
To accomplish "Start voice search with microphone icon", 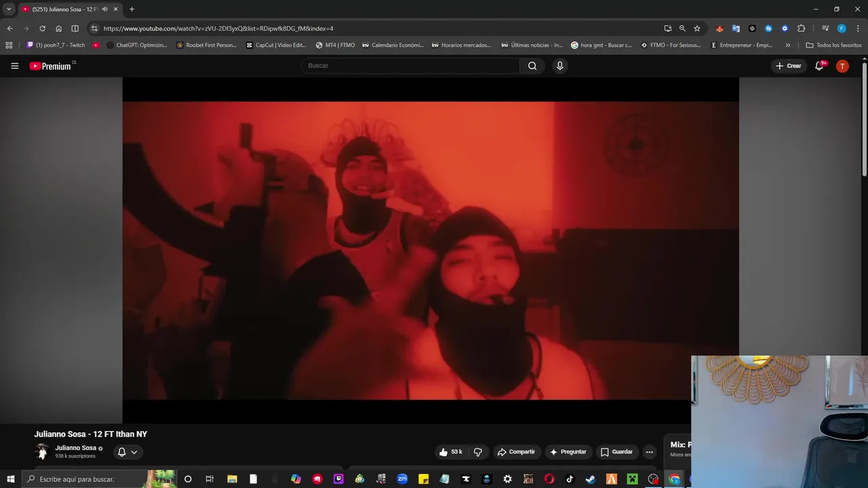I will [559, 66].
